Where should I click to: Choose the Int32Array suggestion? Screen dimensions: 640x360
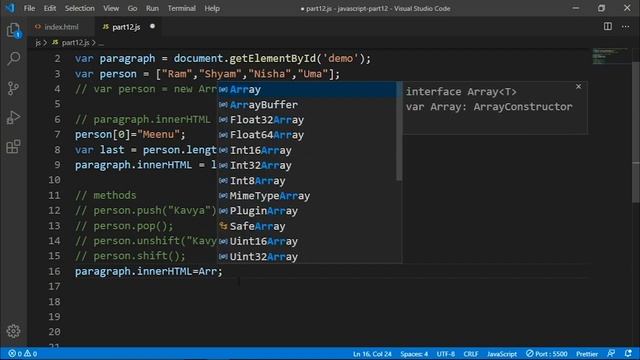(x=307, y=165)
